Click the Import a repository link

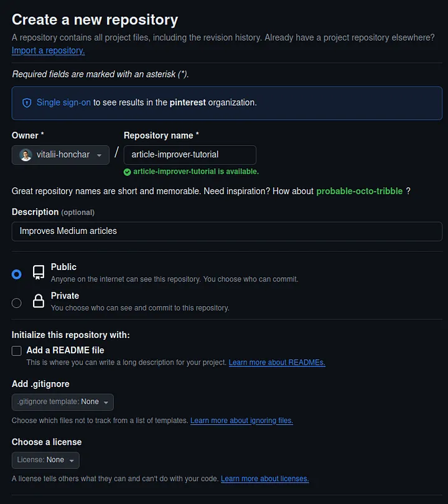48,50
